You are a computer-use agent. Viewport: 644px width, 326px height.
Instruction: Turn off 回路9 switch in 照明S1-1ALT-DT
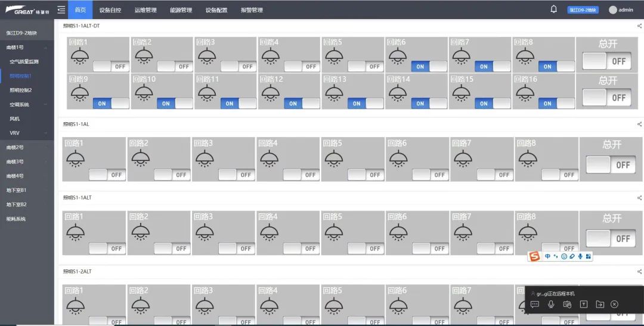click(110, 103)
